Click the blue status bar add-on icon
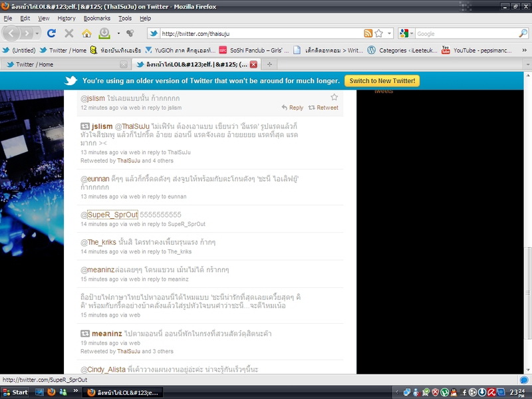 (524, 380)
